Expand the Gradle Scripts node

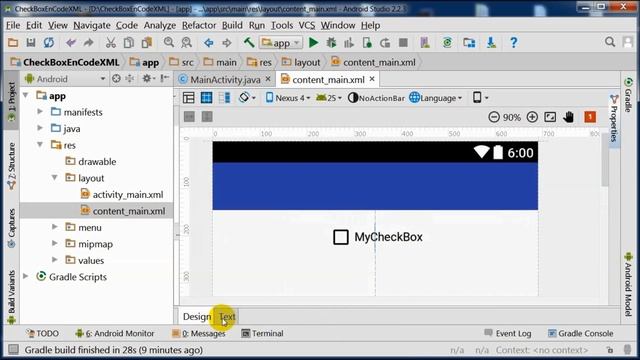tap(26, 276)
